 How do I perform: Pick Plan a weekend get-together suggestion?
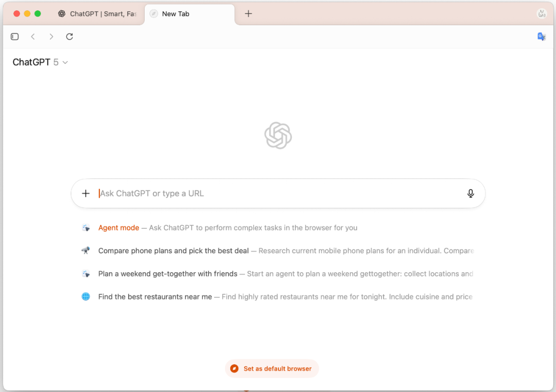tap(168, 274)
